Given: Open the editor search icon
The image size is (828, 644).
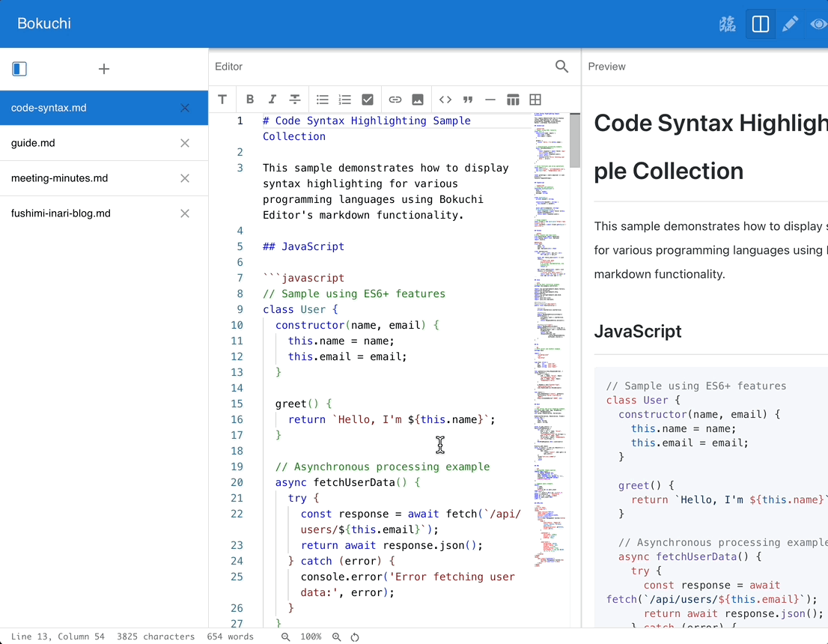Looking at the screenshot, I should 561,67.
